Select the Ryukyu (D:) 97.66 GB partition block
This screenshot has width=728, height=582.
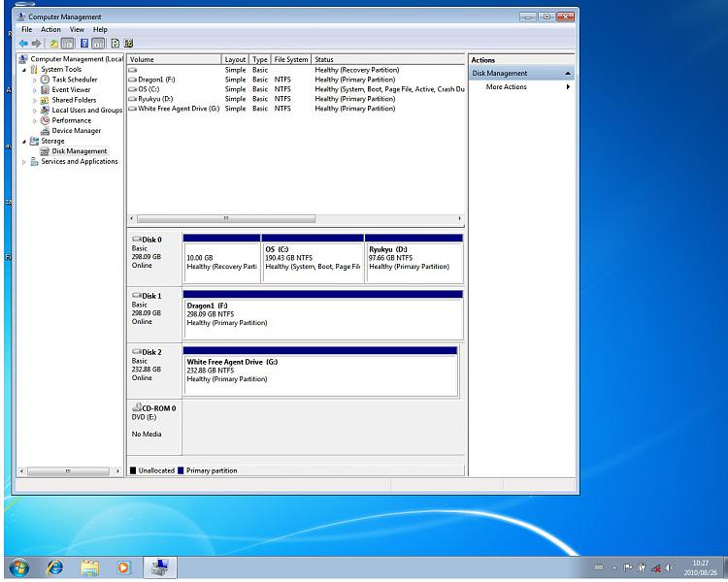(414, 259)
